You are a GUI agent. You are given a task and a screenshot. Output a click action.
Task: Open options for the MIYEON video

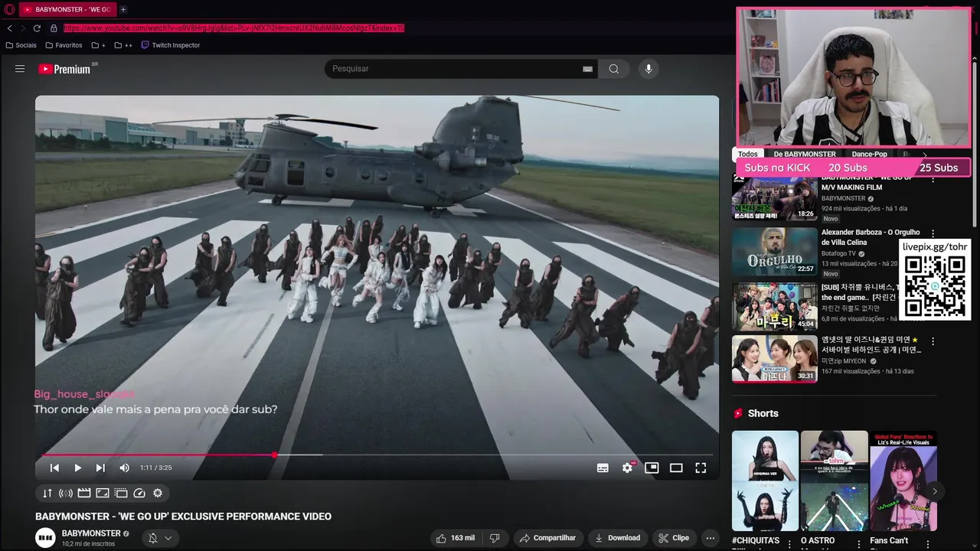pos(933,341)
